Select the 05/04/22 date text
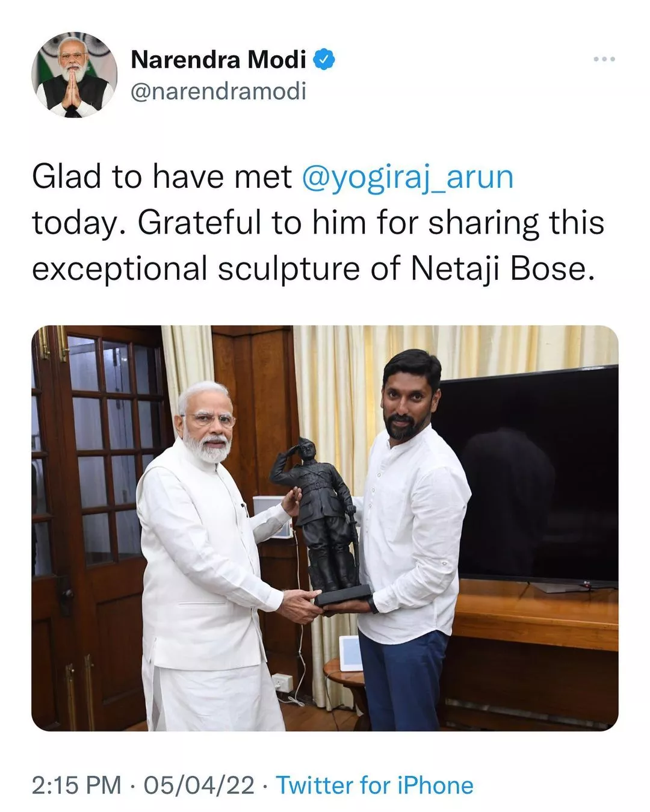The height and width of the screenshot is (812, 650). (x=199, y=785)
